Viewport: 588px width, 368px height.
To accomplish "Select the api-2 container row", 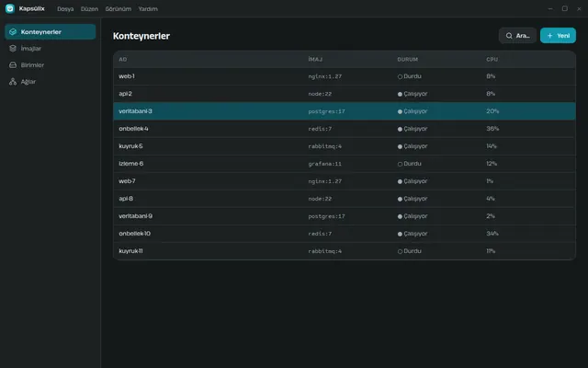I will 345,94.
